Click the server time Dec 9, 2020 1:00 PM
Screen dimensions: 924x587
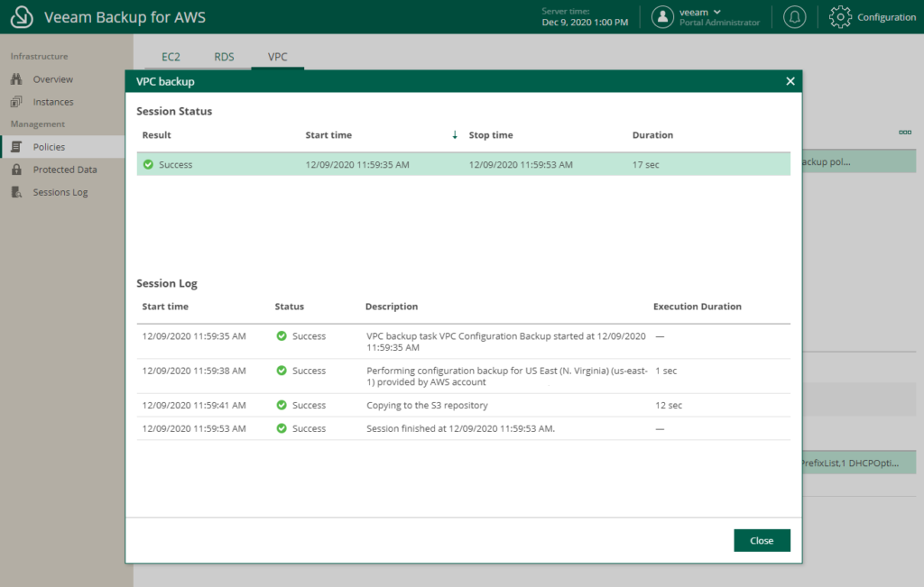point(585,23)
